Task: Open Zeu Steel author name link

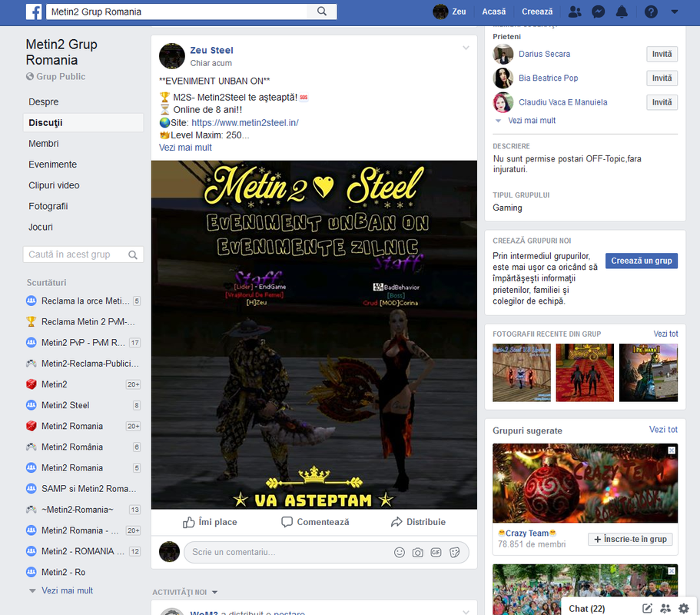Action: point(211,51)
